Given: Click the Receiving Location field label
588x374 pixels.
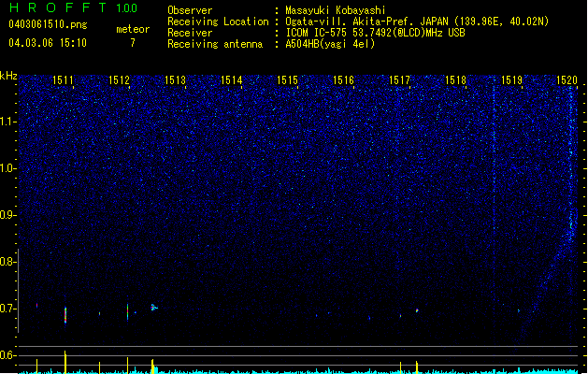Looking at the screenshot, I should click(x=218, y=22).
